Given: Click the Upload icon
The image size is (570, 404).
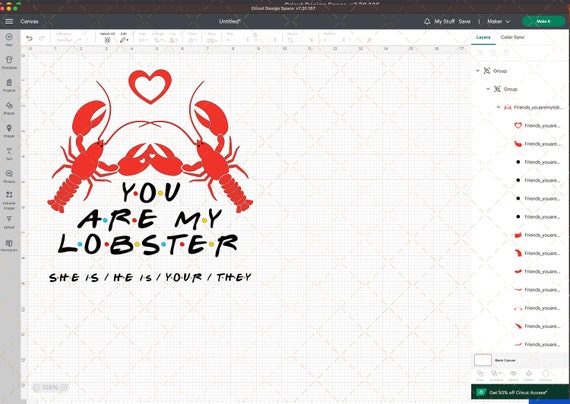Looking at the screenshot, I should tap(9, 222).
